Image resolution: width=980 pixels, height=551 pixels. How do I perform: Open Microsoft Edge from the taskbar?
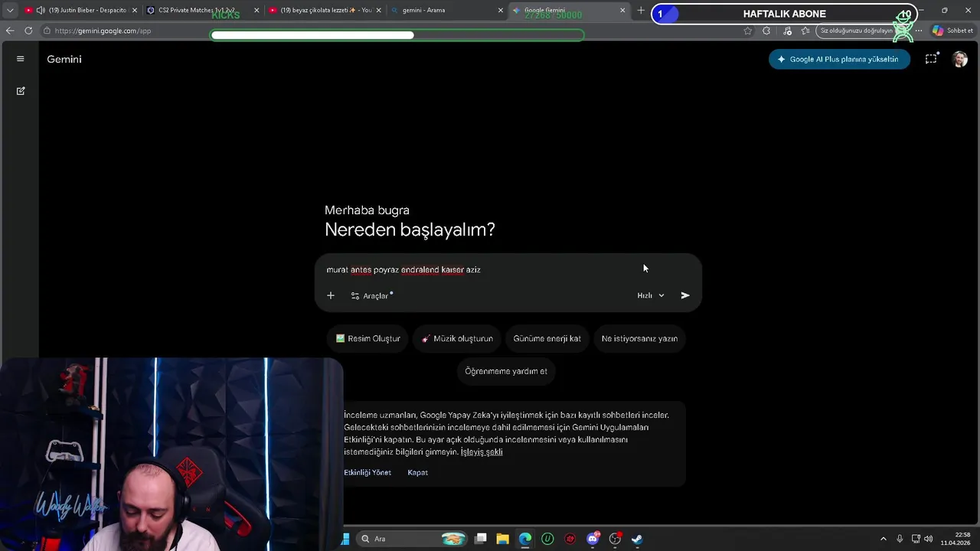pos(525,539)
